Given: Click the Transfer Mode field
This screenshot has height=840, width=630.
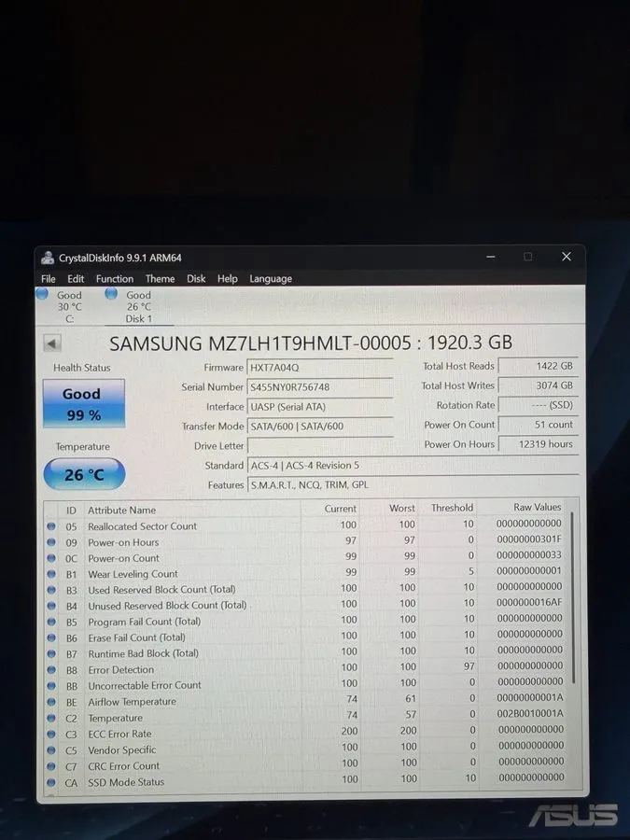Looking at the screenshot, I should (x=320, y=427).
